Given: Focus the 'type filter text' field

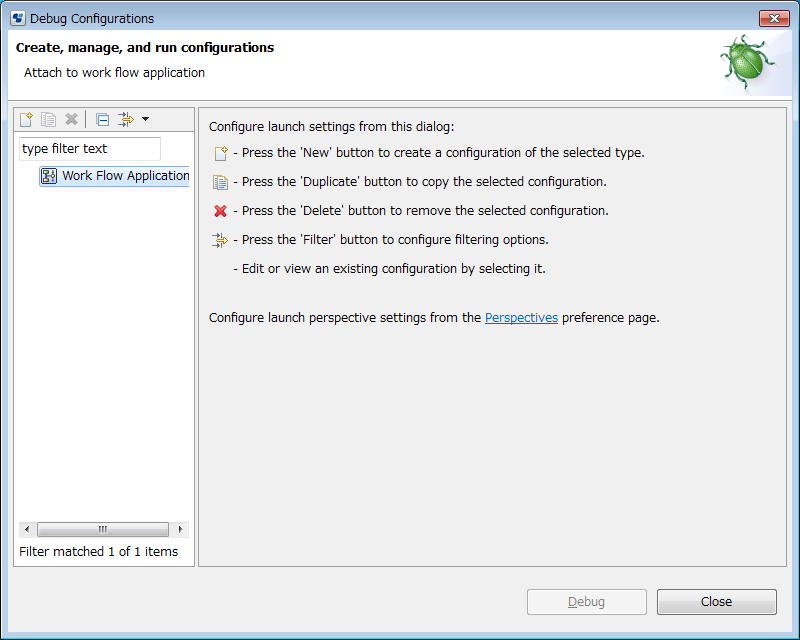Looking at the screenshot, I should point(90,149).
